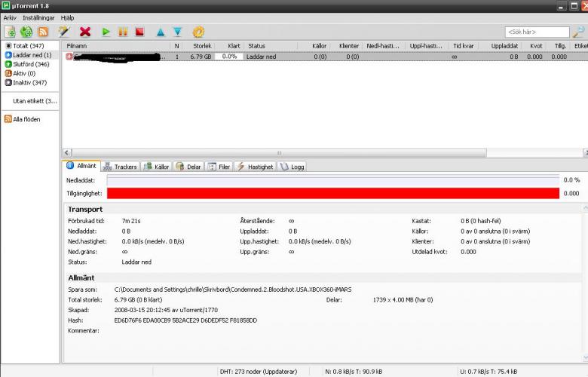
Task: Click the Add Torrent toolbar icon
Action: coord(10,32)
